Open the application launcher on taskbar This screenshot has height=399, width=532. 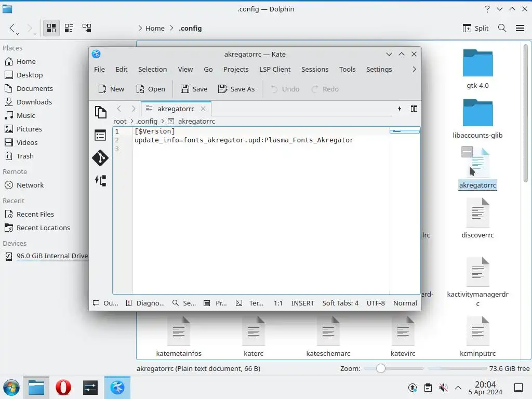coord(11,388)
